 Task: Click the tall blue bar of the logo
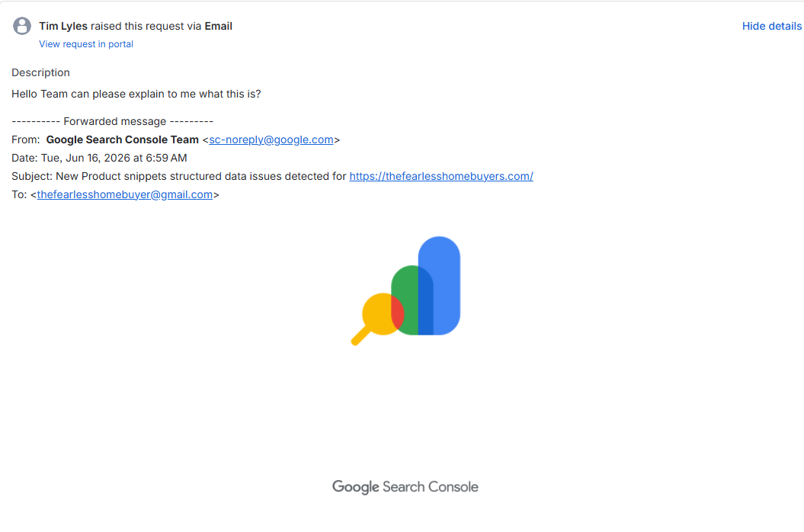click(x=440, y=285)
